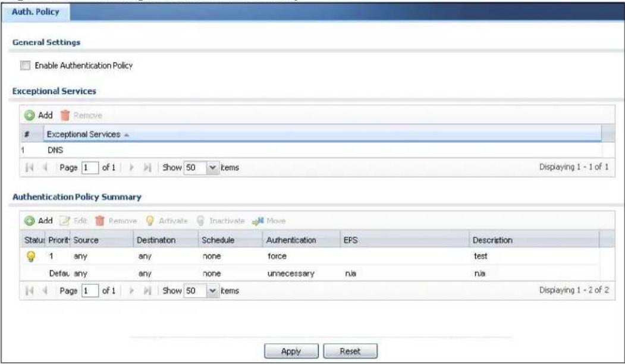Click the Schedule column header

(x=230, y=240)
